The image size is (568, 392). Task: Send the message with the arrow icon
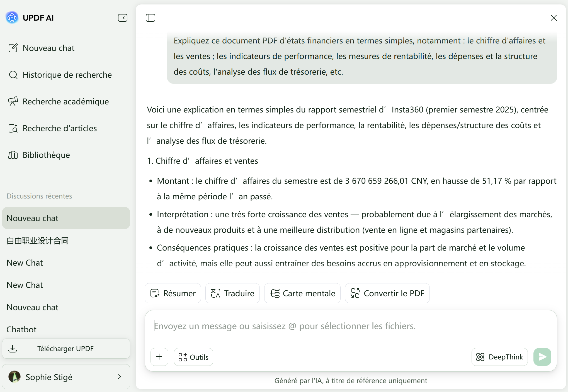click(542, 357)
